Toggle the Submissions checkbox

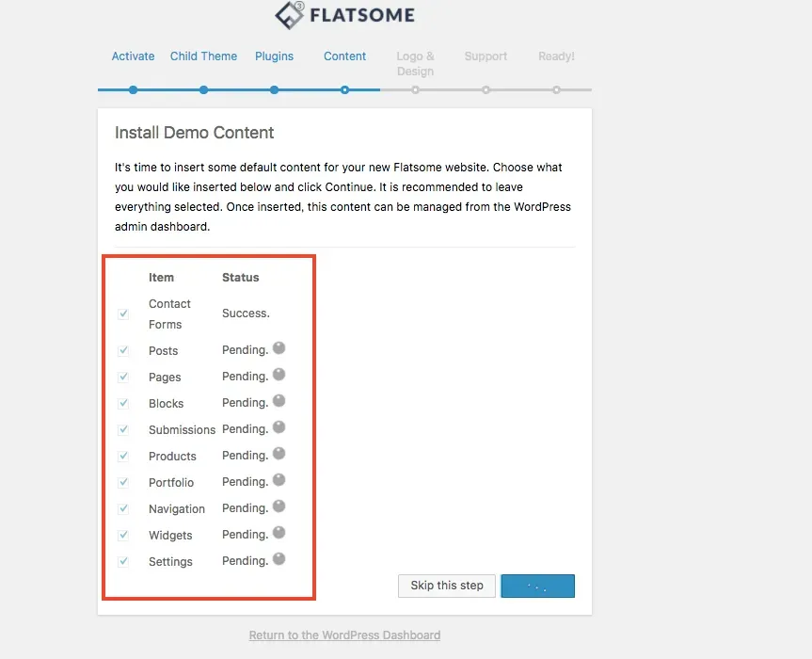pyautogui.click(x=123, y=429)
